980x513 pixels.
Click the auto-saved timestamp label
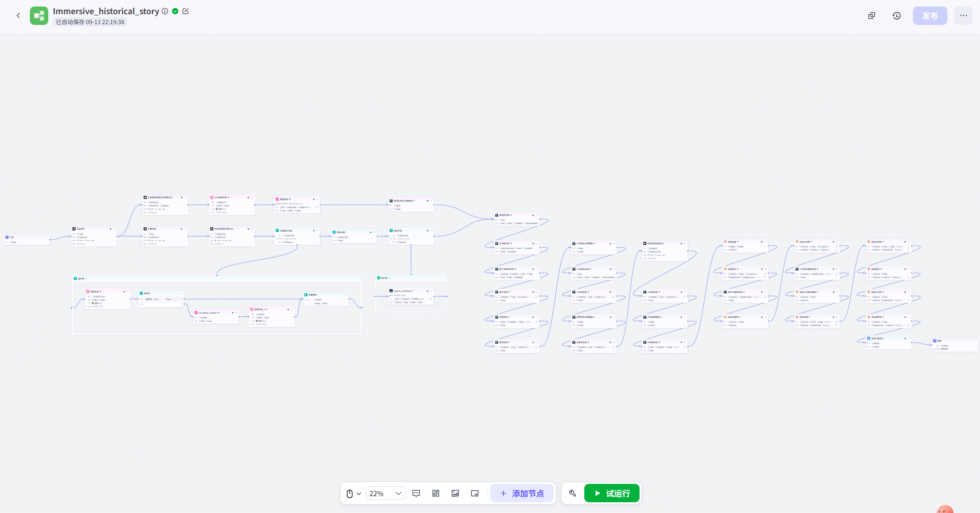point(90,22)
